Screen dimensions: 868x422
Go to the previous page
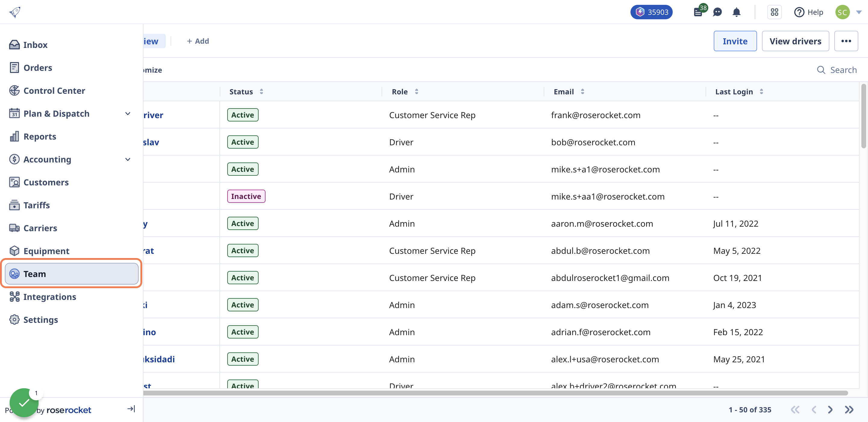pos(814,410)
